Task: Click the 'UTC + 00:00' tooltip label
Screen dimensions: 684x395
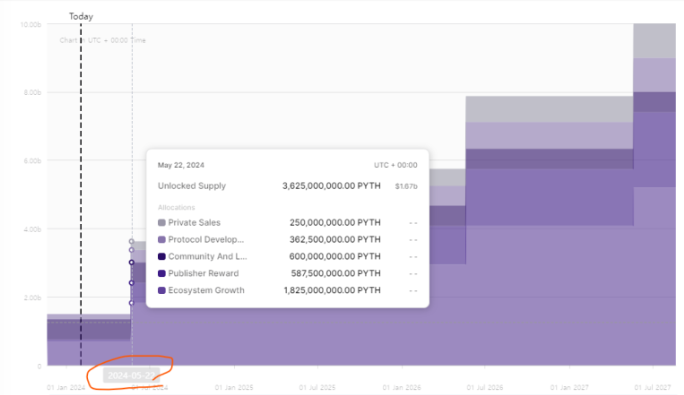Action: [x=396, y=165]
